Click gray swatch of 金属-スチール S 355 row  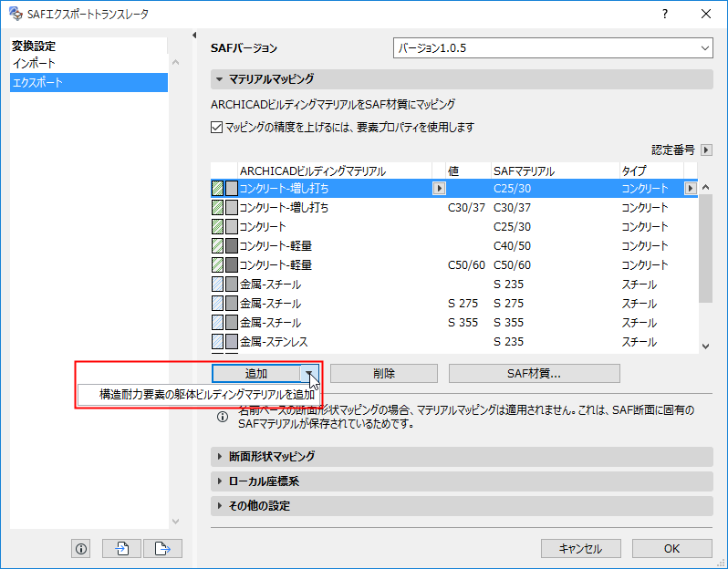pyautogui.click(x=231, y=322)
